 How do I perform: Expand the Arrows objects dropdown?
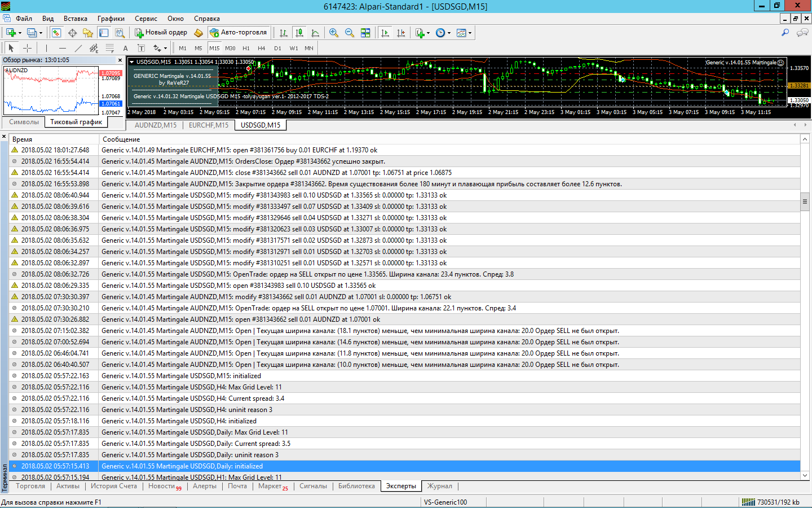(x=165, y=48)
